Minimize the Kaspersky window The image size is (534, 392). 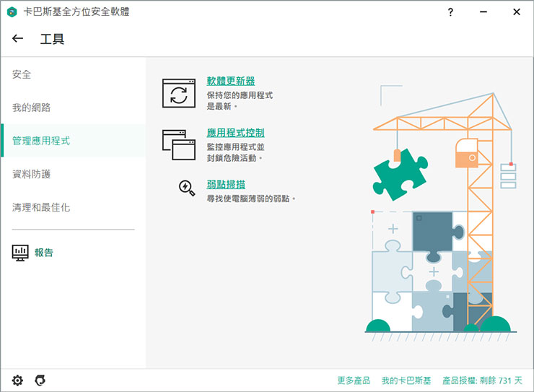pyautogui.click(x=483, y=12)
